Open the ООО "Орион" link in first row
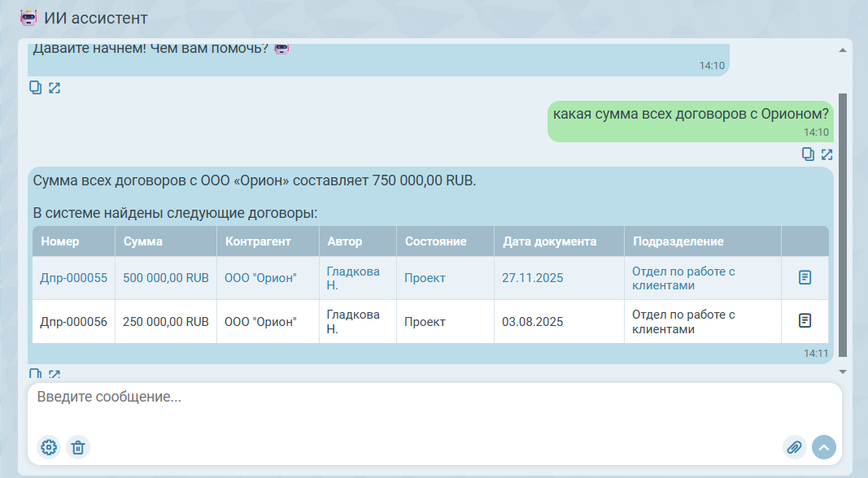Image resolution: width=868 pixels, height=478 pixels. click(260, 278)
